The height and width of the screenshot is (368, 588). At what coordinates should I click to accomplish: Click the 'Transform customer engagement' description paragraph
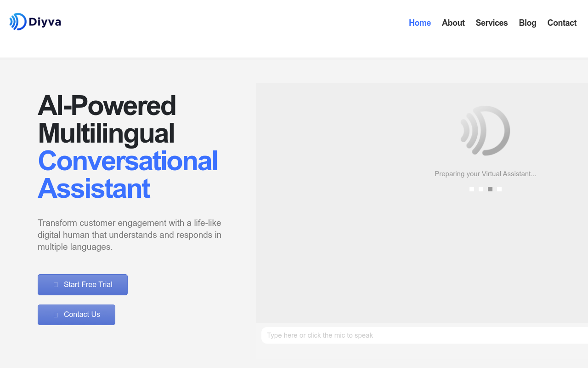click(x=130, y=235)
